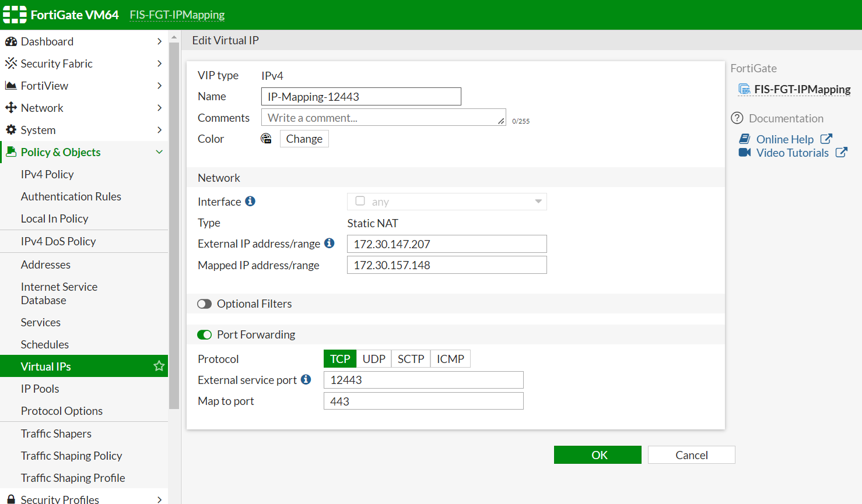Disable the Port Forwarding toggle

coord(204,334)
